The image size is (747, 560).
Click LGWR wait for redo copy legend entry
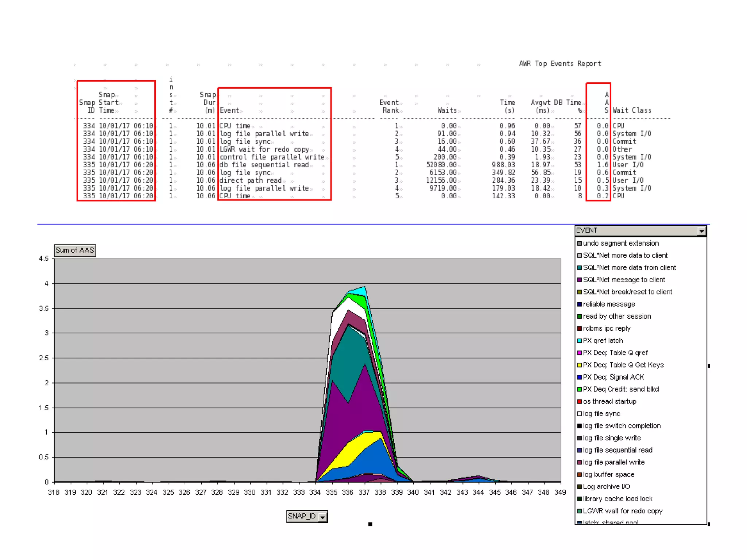click(622, 511)
